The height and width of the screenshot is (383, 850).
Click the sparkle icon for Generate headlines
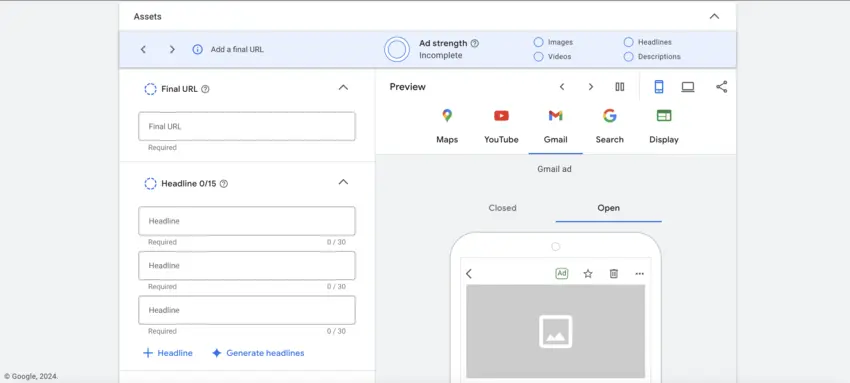(216, 353)
